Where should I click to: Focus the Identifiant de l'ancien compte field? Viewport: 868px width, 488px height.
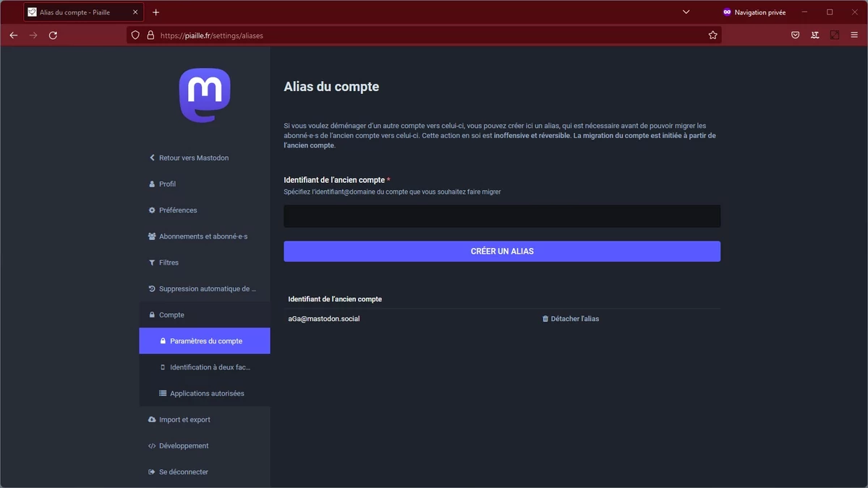(502, 216)
